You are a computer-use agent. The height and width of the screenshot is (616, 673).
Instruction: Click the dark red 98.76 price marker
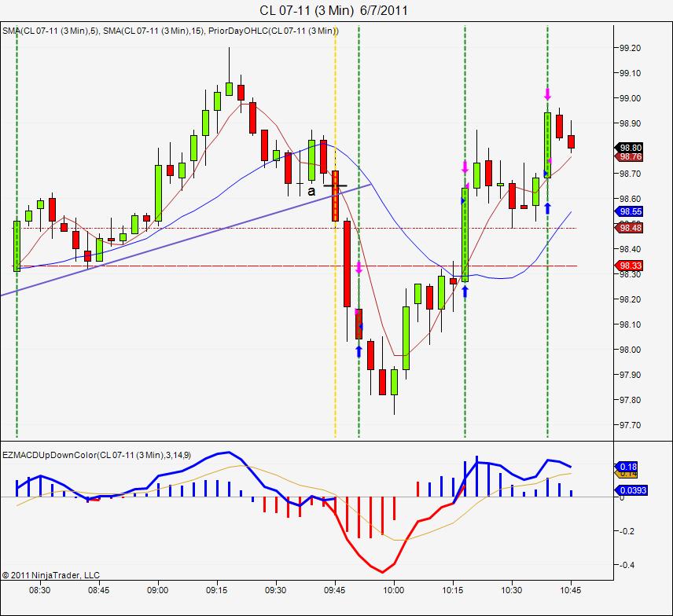[629, 156]
